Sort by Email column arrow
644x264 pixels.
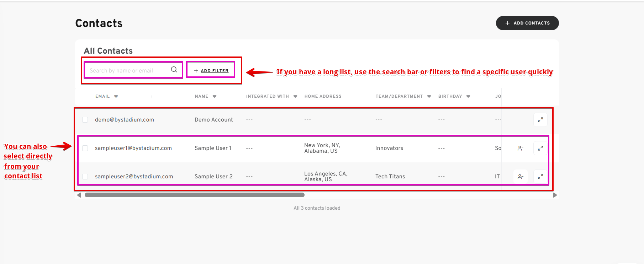(116, 96)
